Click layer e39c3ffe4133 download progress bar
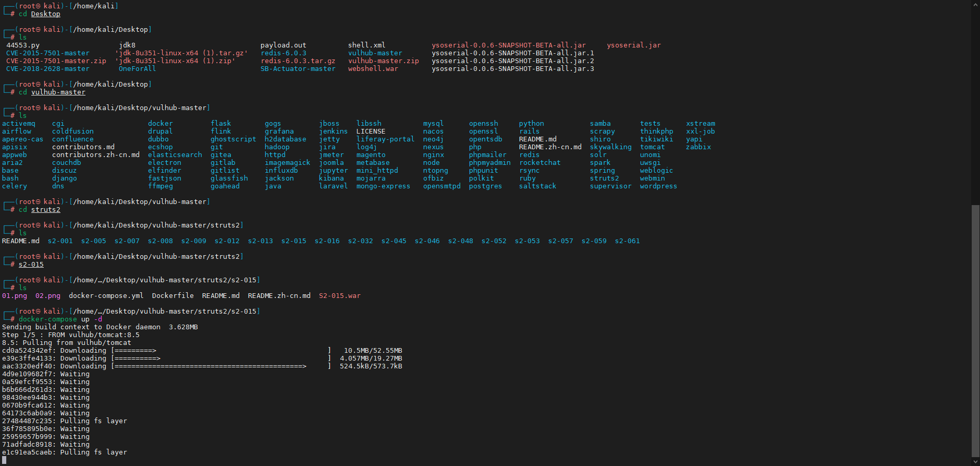Viewport: 980px width, 466px height. [x=221, y=359]
